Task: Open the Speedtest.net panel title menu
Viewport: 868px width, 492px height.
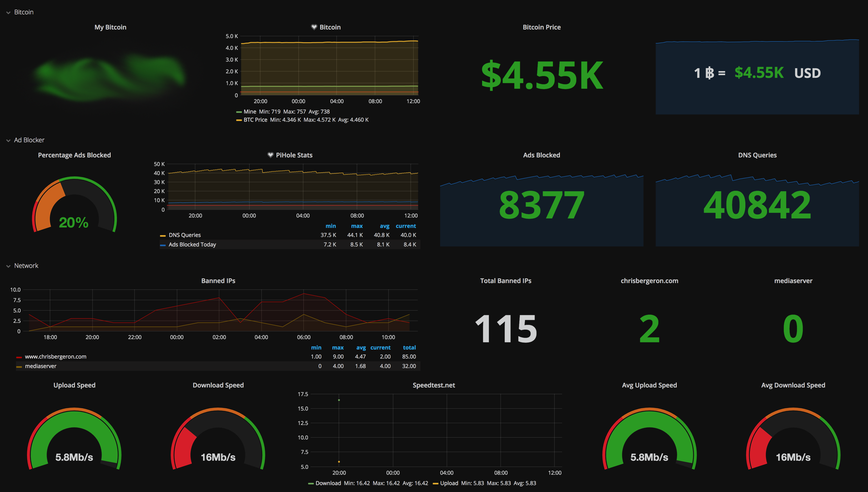Action: [x=434, y=385]
